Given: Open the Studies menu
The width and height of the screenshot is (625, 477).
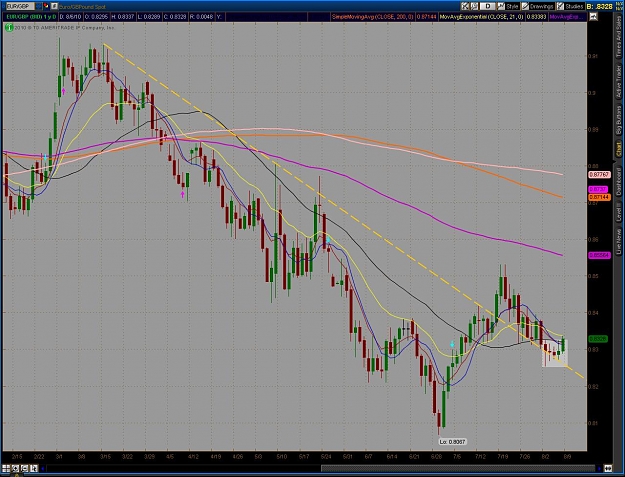Looking at the screenshot, I should click(x=574, y=6).
